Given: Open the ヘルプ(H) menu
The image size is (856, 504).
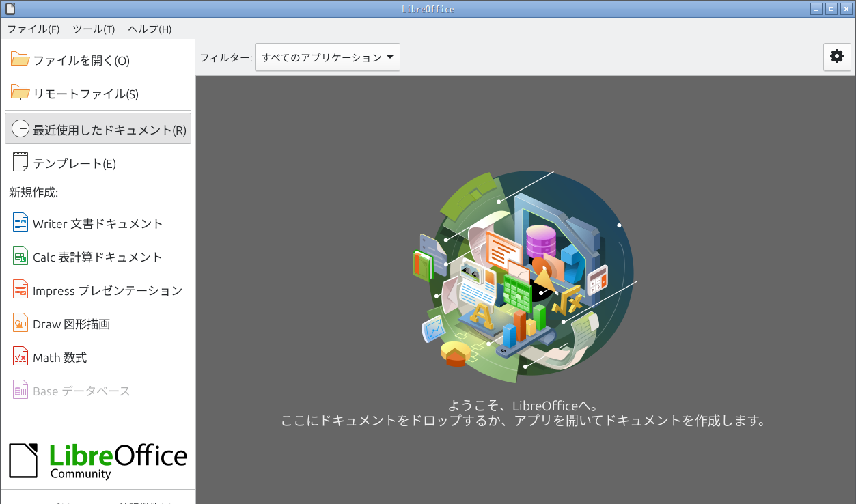Looking at the screenshot, I should tap(150, 29).
